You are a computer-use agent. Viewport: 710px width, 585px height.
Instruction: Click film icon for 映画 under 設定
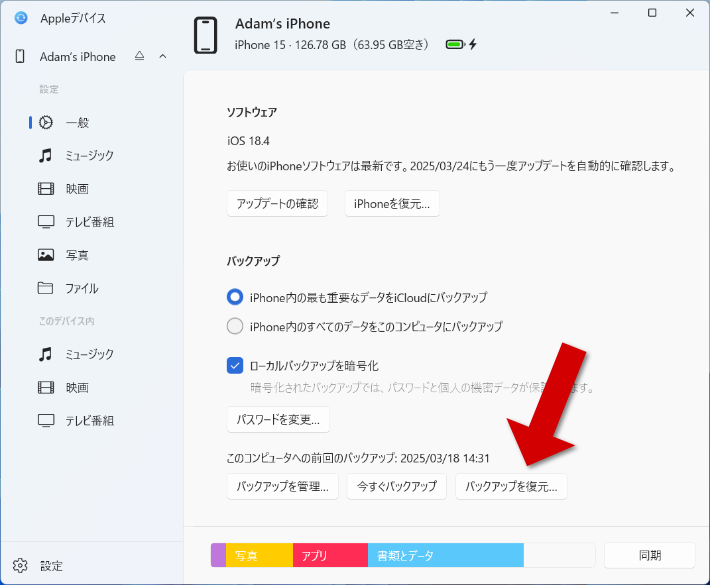coord(46,188)
